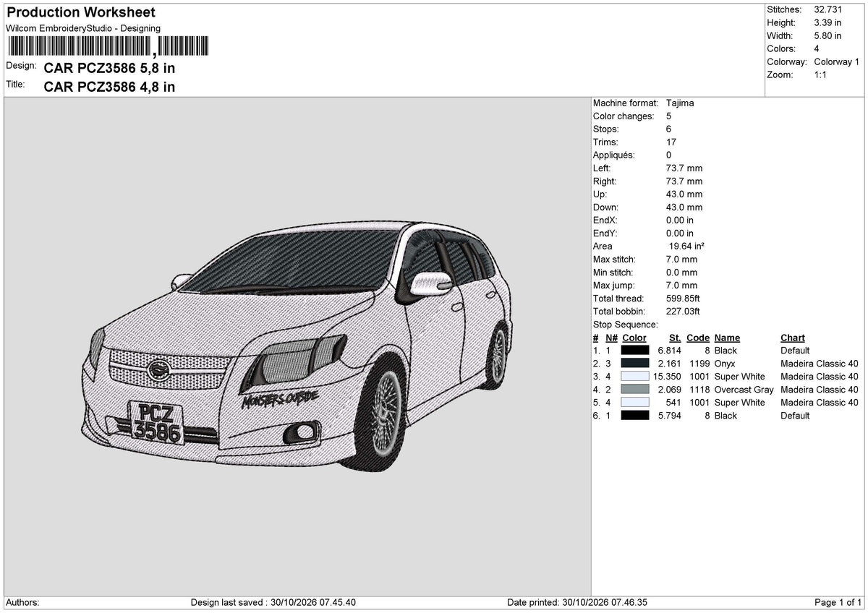Click the design name 'CAR PCZ3586 5,8 in'
868x613 pixels.
(109, 69)
